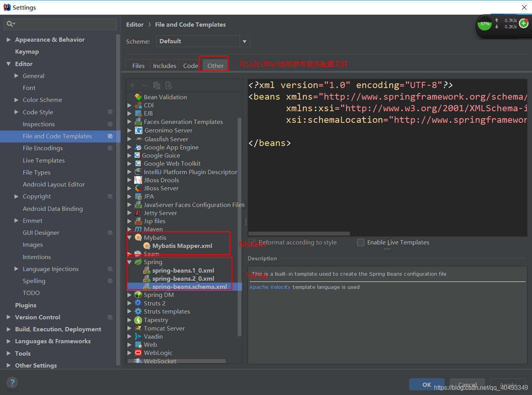Click the green plus icon on the floating widget
Viewport: 532px width, 395px height.
pos(524,24)
